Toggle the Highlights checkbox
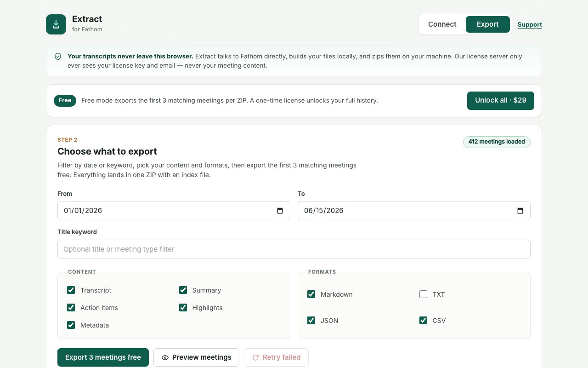This screenshot has height=368, width=588. [x=183, y=308]
